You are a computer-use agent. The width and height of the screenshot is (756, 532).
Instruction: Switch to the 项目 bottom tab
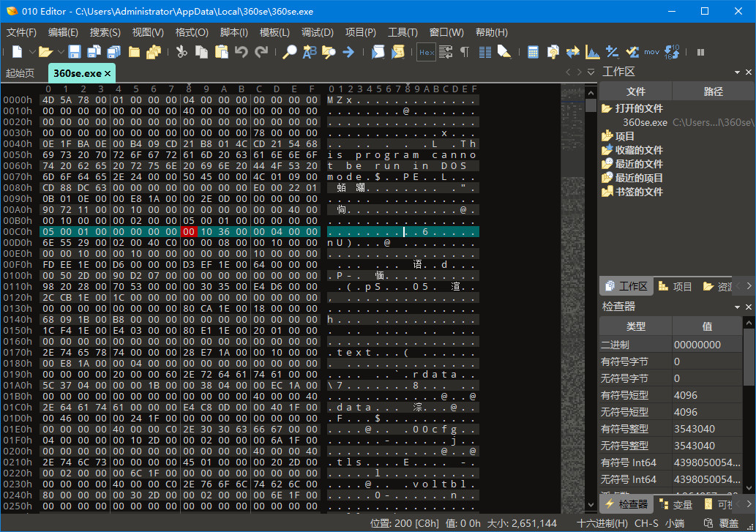pyautogui.click(x=675, y=287)
